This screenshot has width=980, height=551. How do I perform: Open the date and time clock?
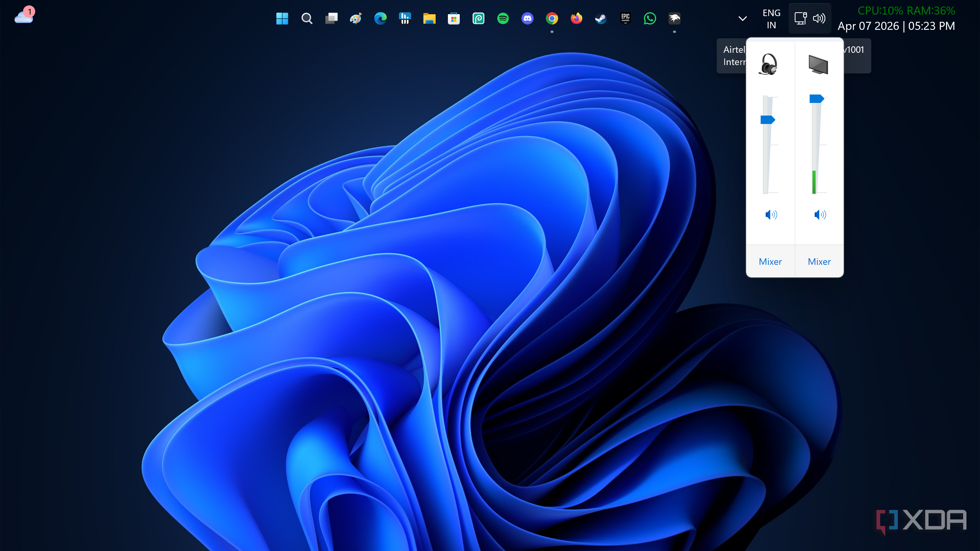(896, 26)
